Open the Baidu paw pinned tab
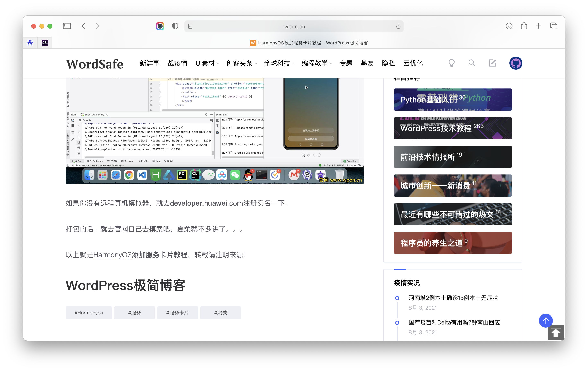The image size is (588, 371). tap(30, 43)
